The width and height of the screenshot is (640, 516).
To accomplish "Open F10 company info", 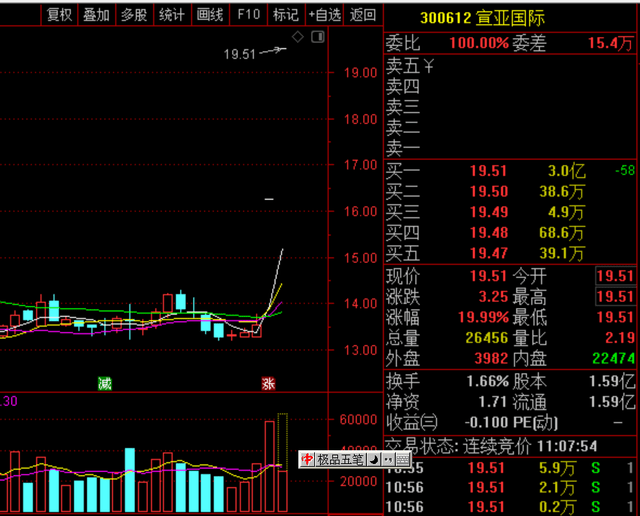I will coord(249,15).
